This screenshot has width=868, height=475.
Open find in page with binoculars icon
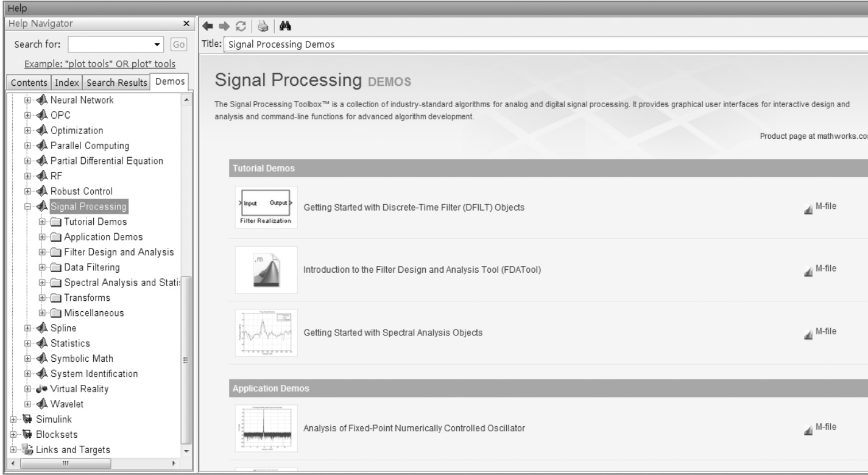286,27
